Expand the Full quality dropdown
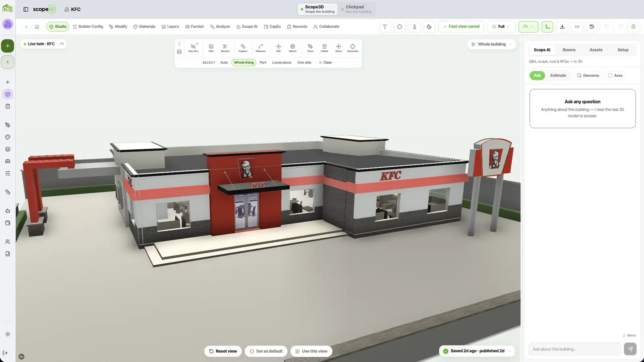 click(501, 27)
